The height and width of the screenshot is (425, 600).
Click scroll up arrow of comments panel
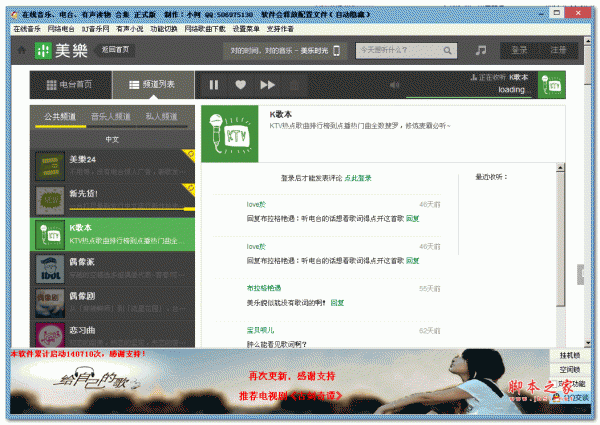click(560, 168)
